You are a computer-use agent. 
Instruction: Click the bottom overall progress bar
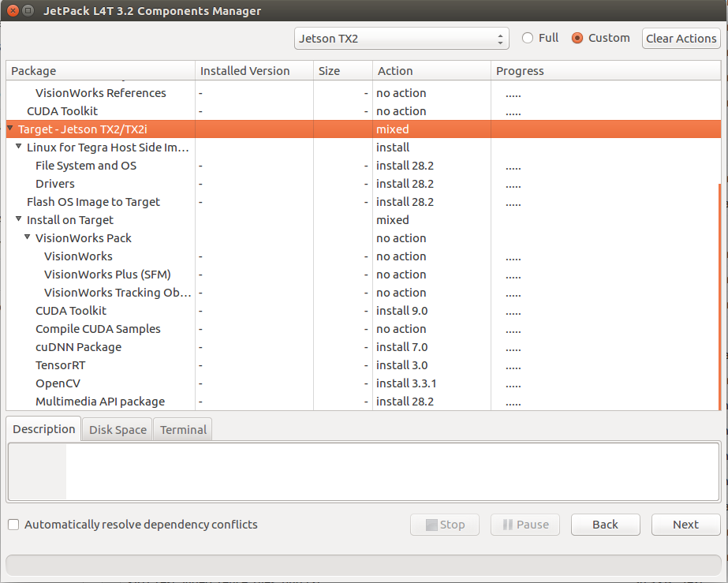pos(363,566)
